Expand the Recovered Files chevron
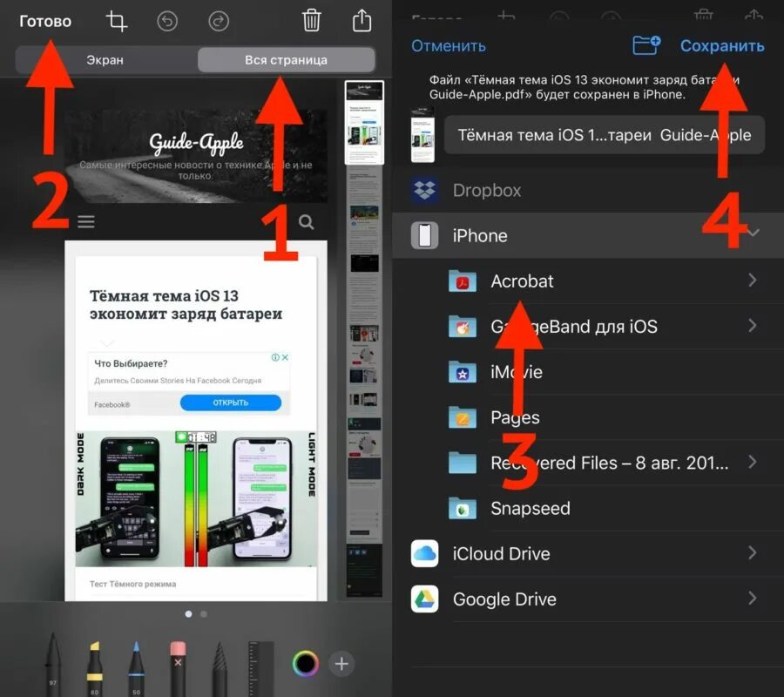 click(x=753, y=462)
